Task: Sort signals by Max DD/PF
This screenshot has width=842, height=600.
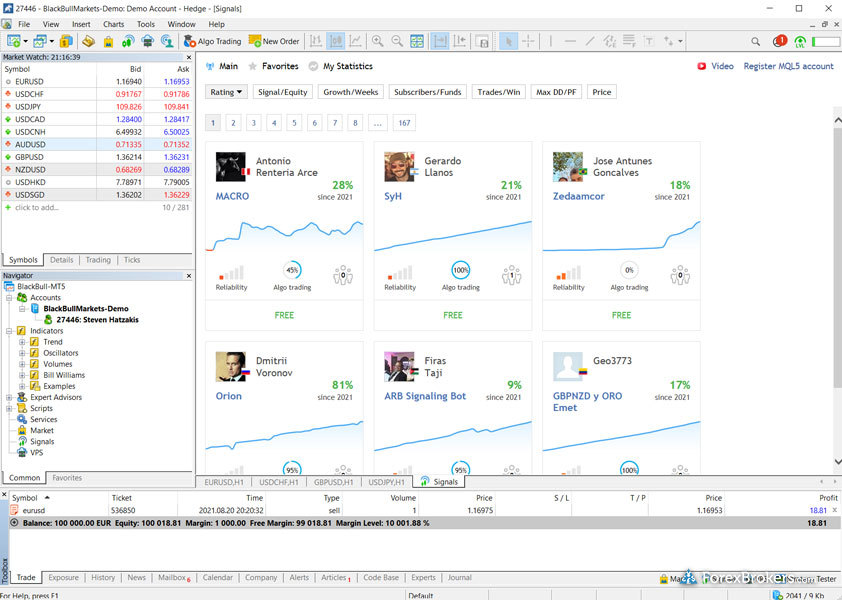Action: tap(556, 92)
